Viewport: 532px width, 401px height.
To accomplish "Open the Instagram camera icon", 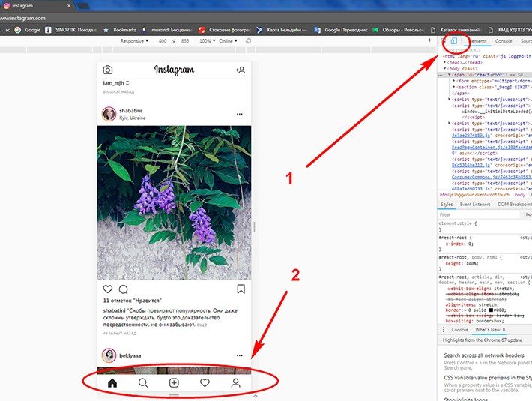I will (108, 70).
